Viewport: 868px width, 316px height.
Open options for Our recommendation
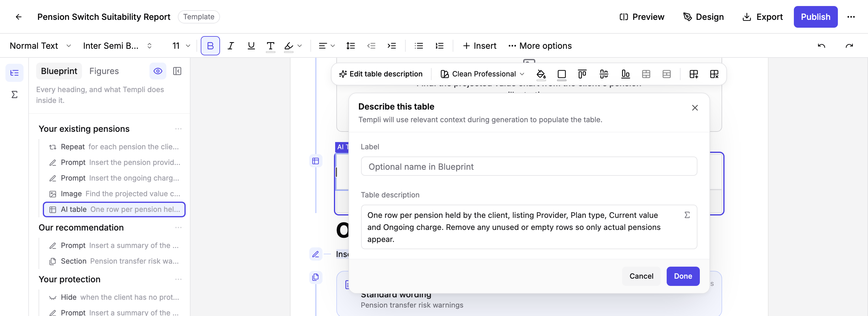pyautogui.click(x=178, y=228)
